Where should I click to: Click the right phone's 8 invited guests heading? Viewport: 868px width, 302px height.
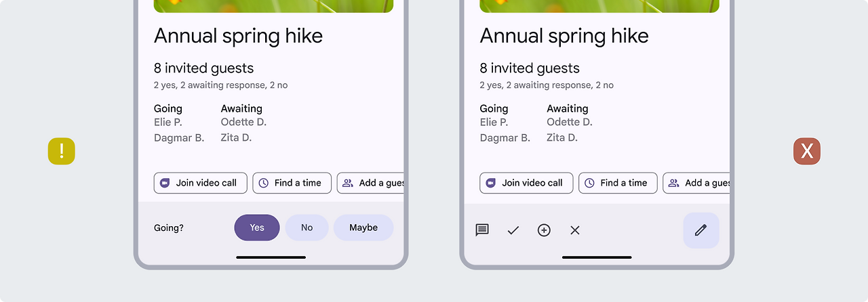530,68
